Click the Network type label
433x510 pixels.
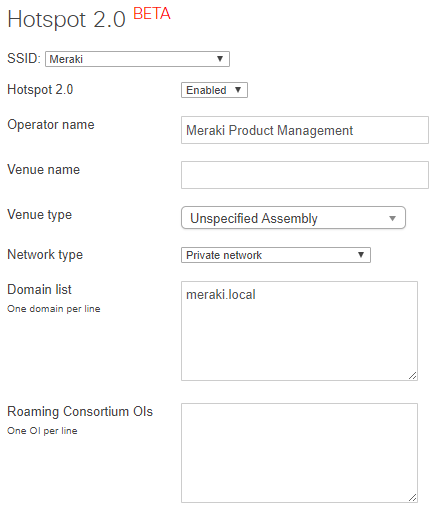tap(45, 255)
